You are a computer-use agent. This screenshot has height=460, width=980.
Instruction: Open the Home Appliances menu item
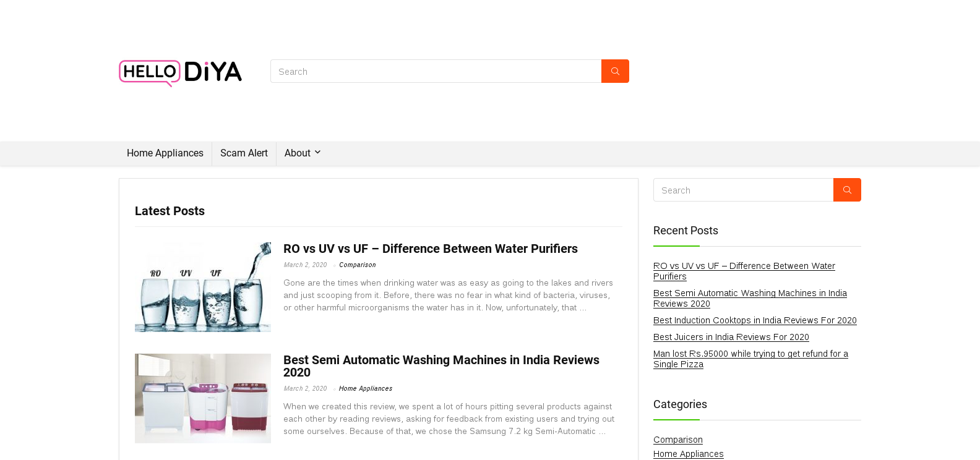tap(165, 153)
